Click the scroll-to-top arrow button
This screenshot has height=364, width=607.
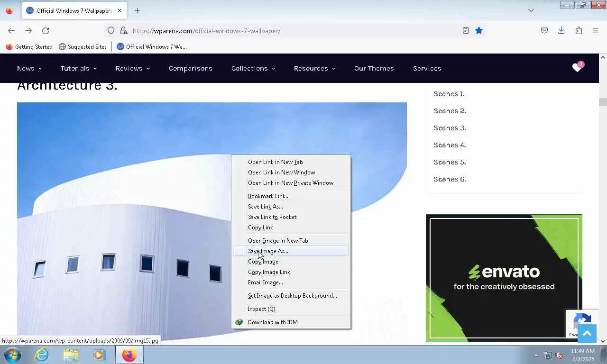click(587, 334)
